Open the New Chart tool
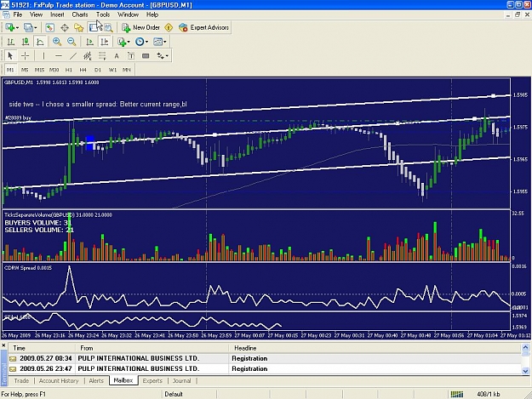Image resolution: width=532 pixels, height=399 pixels. (10, 27)
